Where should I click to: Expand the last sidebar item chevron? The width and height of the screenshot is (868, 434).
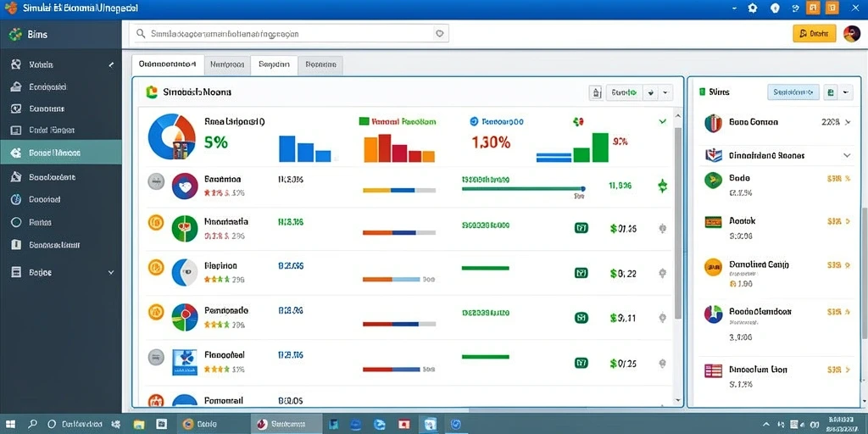[x=111, y=272]
